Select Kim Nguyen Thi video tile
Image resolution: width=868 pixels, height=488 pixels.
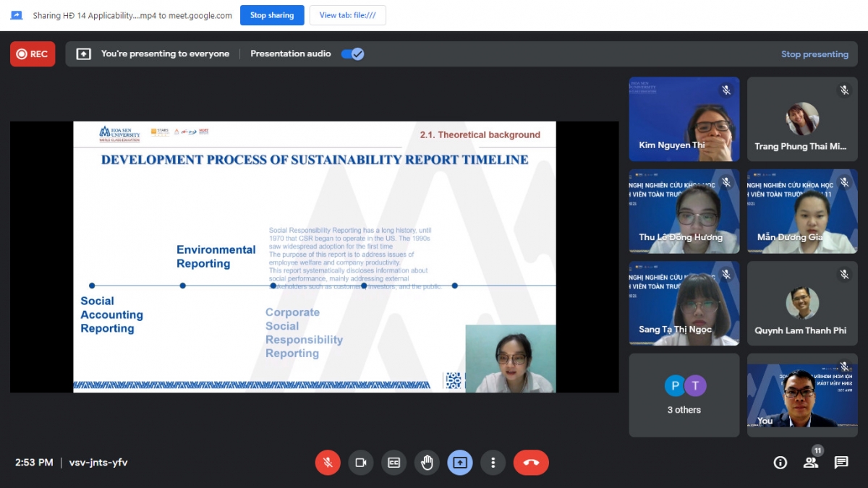click(x=684, y=119)
